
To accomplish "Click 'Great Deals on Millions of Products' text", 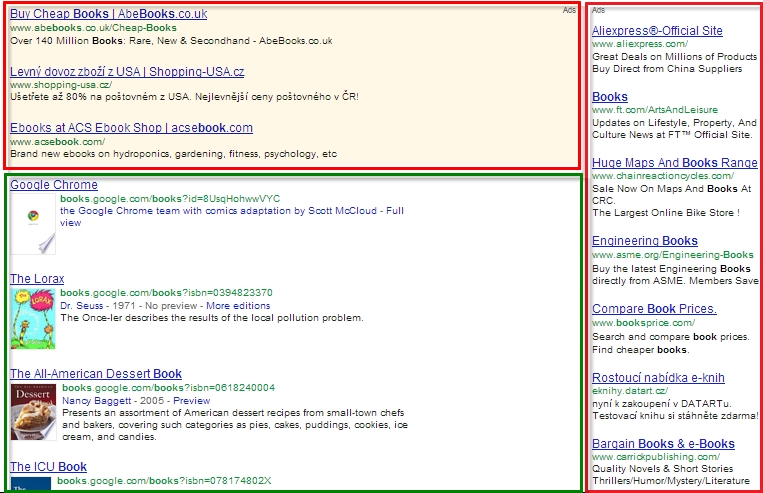I will click(x=674, y=56).
